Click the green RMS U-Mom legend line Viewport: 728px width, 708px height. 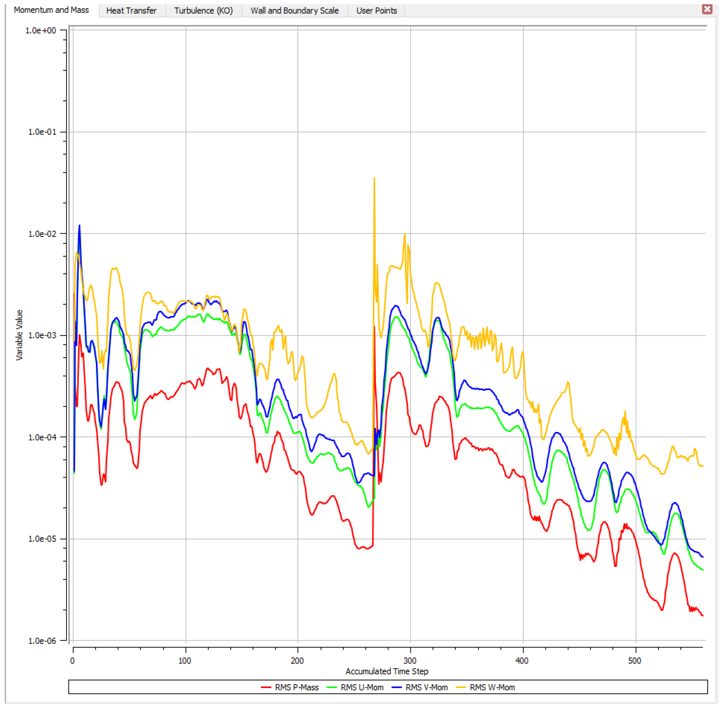331,688
